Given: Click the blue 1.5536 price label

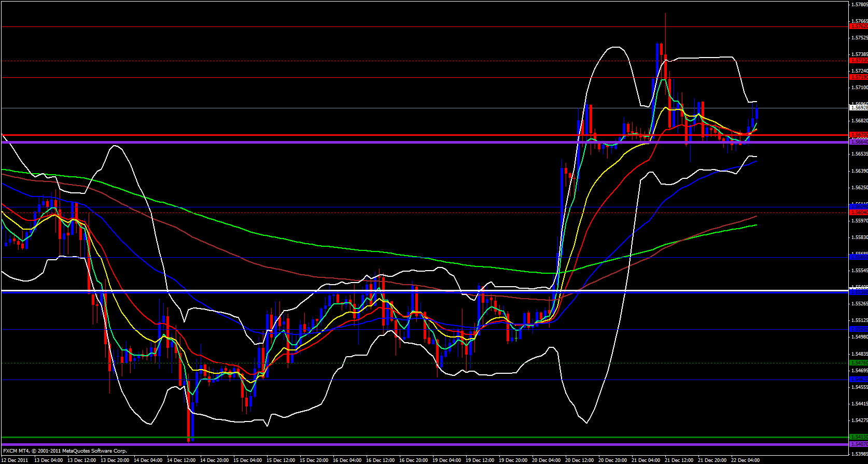Looking at the screenshot, I should pyautogui.click(x=858, y=292).
